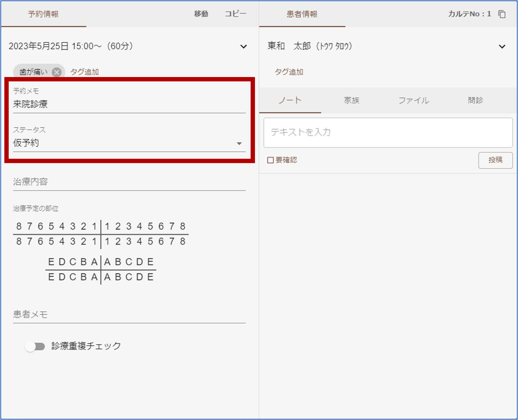Click タグ追加 under the reservation date
518x420 pixels.
pyautogui.click(x=84, y=72)
